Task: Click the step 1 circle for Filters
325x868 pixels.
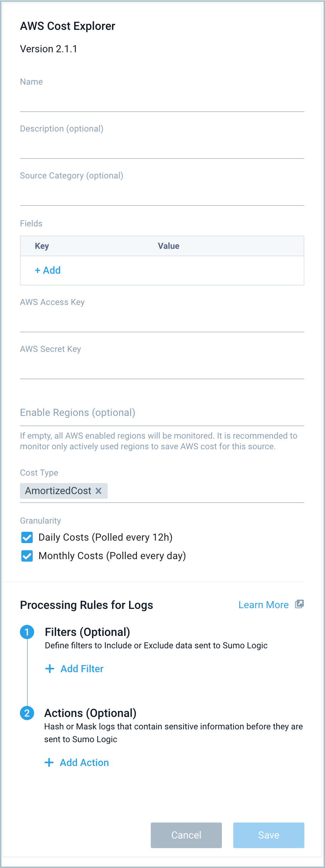Action: coord(27,632)
